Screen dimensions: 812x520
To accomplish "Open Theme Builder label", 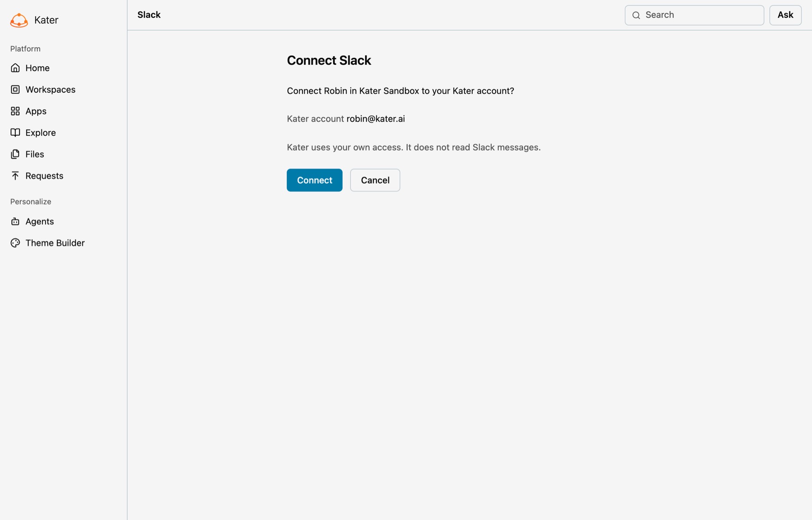I will click(55, 243).
